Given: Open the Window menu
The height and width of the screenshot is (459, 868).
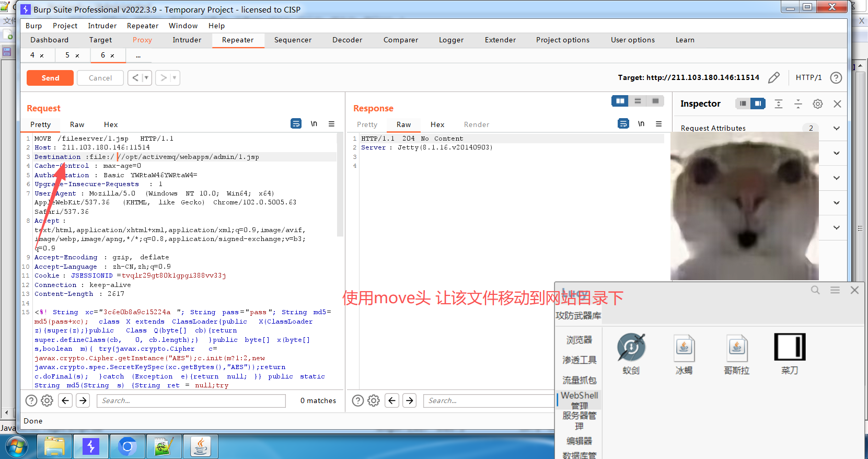Looking at the screenshot, I should pyautogui.click(x=183, y=26).
